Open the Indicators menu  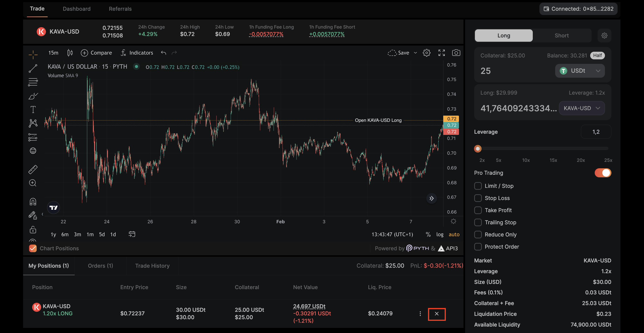tap(137, 53)
